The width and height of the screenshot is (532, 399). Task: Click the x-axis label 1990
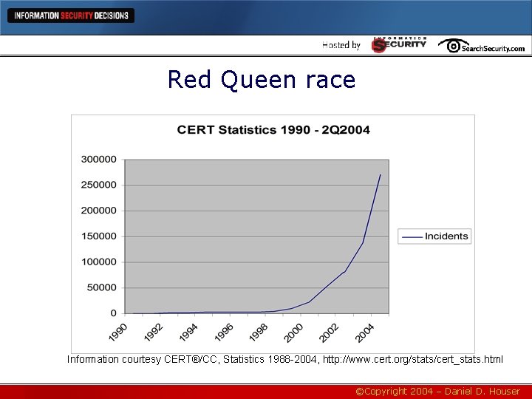[117, 332]
